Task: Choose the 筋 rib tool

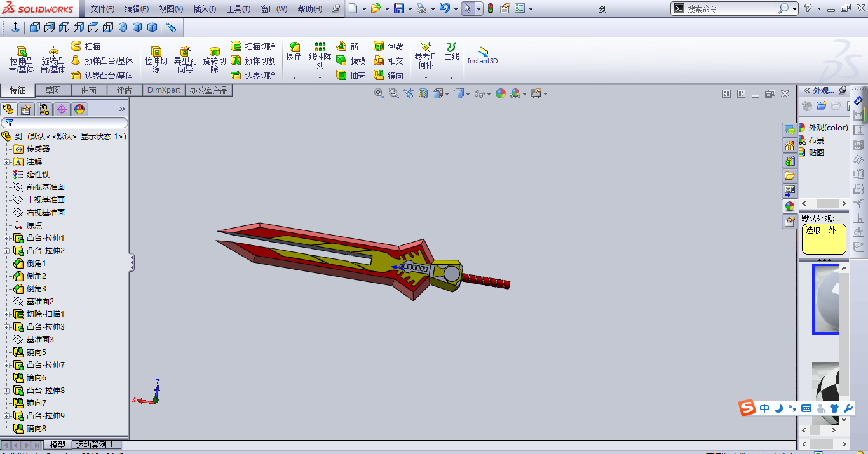Action: click(347, 46)
